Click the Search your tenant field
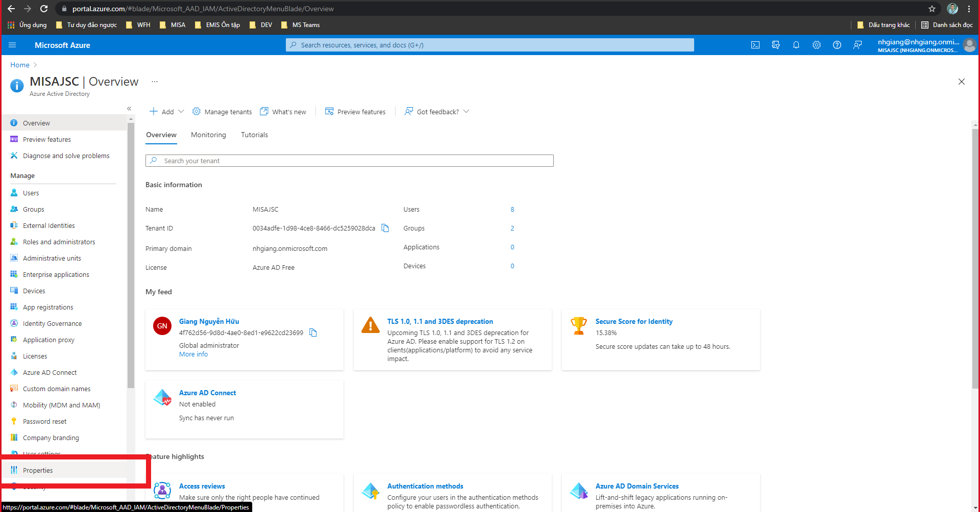Viewport: 980px width, 512px height. coord(350,161)
